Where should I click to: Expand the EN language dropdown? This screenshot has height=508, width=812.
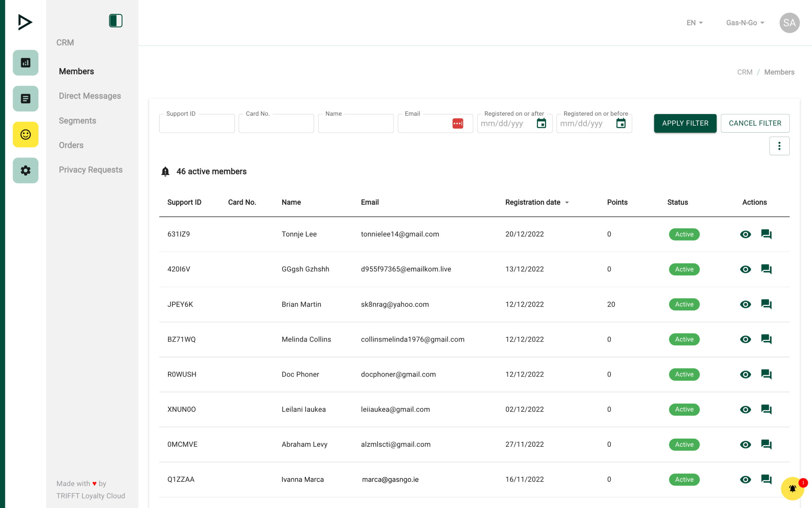(x=694, y=23)
